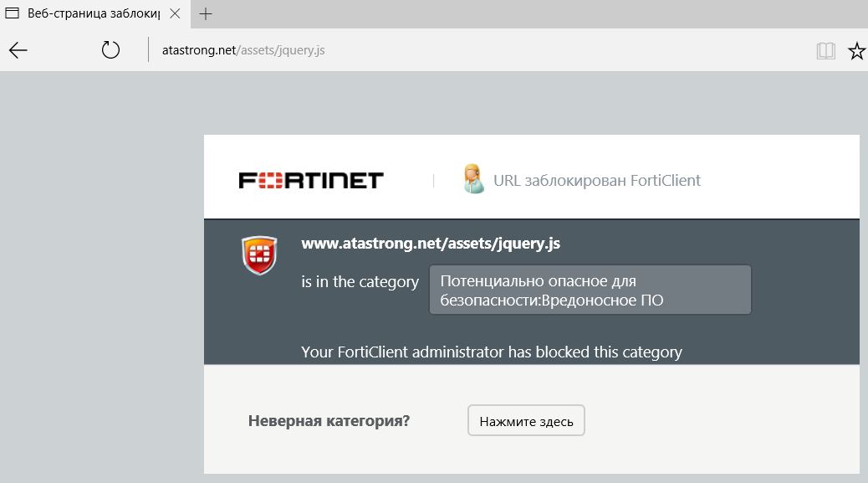Click the support agent headset icon
868x483 pixels.
point(473,179)
